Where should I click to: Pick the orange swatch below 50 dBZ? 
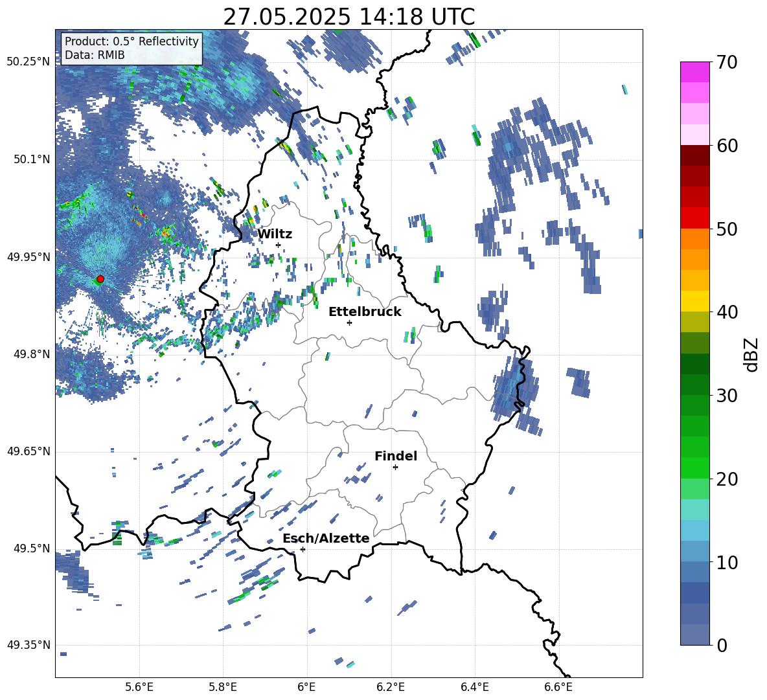pyautogui.click(x=694, y=239)
